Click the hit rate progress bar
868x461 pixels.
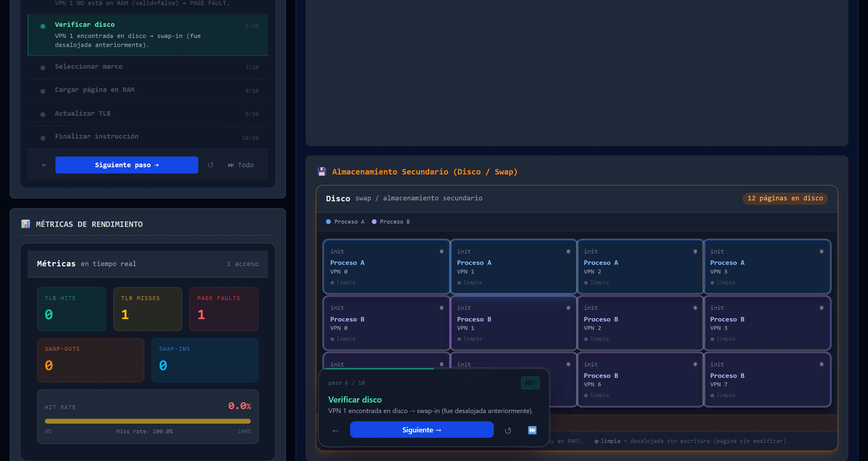point(148,421)
